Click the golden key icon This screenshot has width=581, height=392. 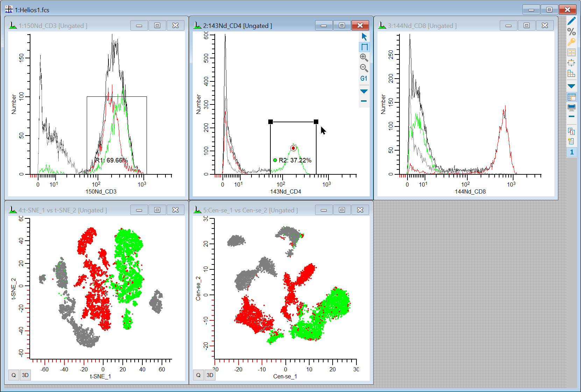click(571, 42)
